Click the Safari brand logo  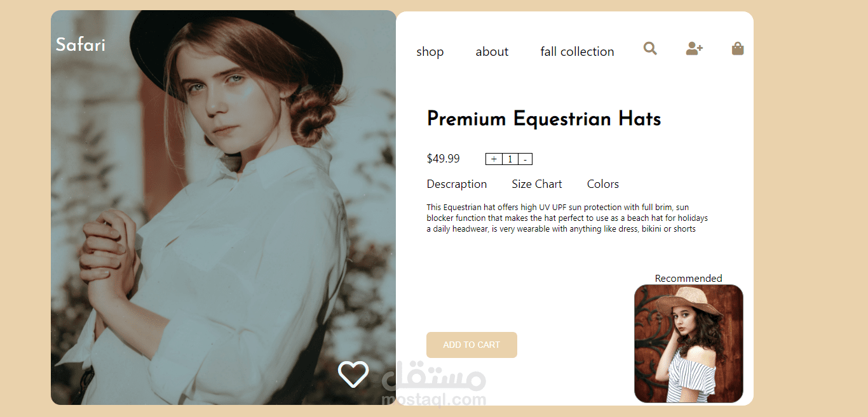pyautogui.click(x=81, y=44)
